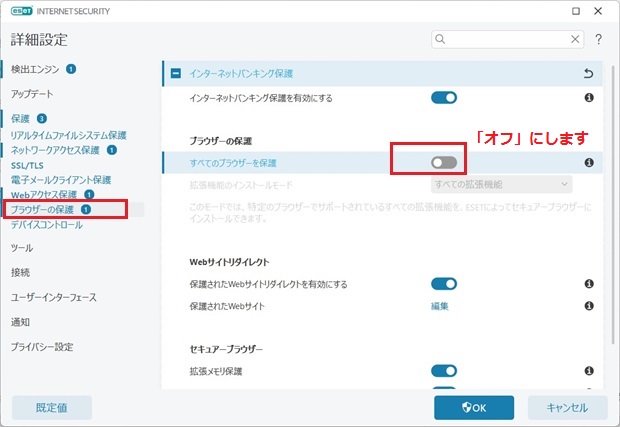Image resolution: width=620 pixels, height=427 pixels.
Task: Click the vertical scrollbar of settings pane
Action: click(x=612, y=206)
